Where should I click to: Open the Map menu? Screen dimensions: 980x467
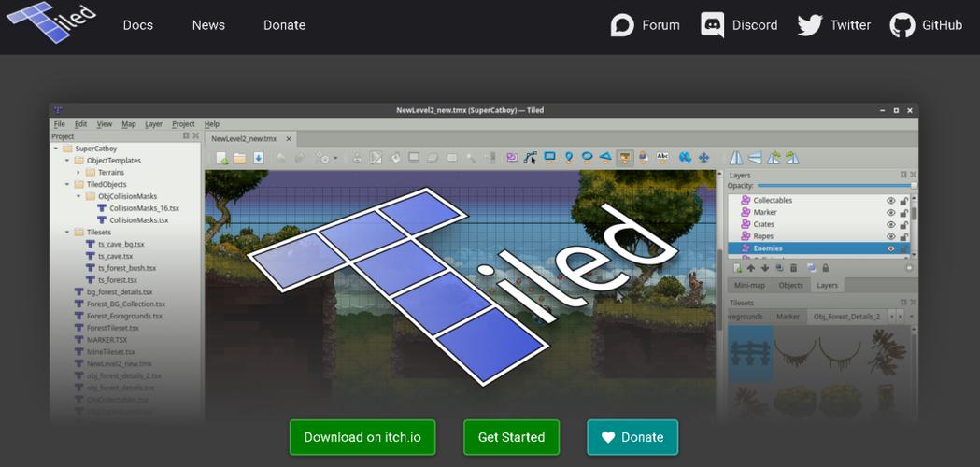(x=129, y=124)
